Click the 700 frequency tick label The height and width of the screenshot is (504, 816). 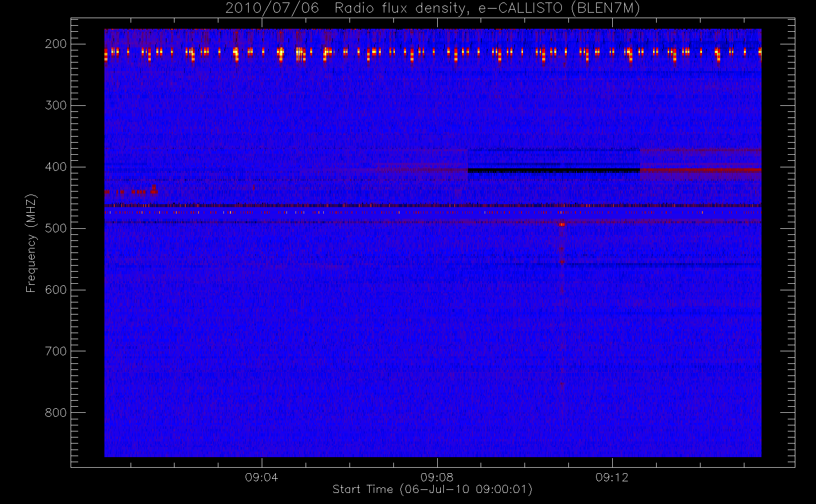click(56, 351)
